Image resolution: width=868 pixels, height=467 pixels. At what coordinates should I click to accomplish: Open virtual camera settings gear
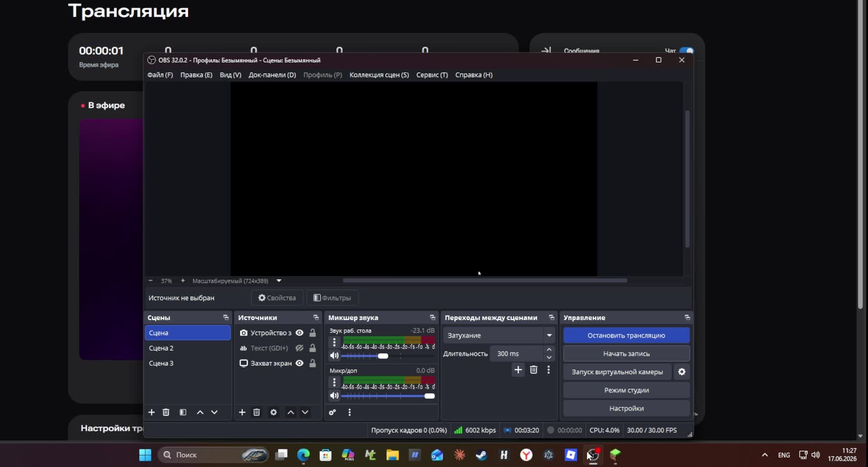(x=682, y=372)
